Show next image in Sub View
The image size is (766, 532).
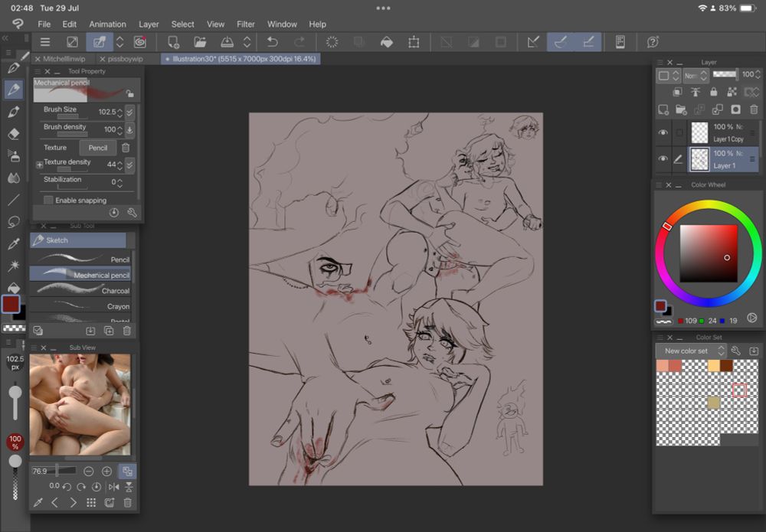click(73, 503)
